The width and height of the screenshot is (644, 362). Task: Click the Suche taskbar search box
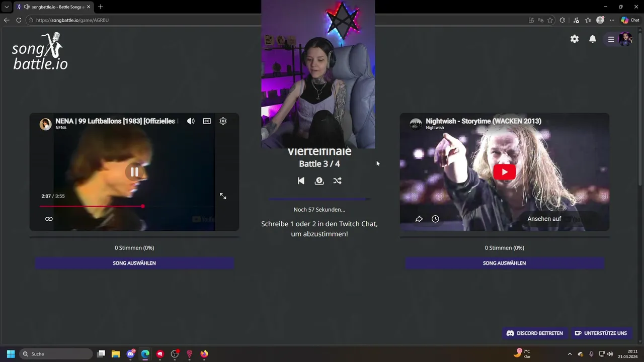pos(56,354)
